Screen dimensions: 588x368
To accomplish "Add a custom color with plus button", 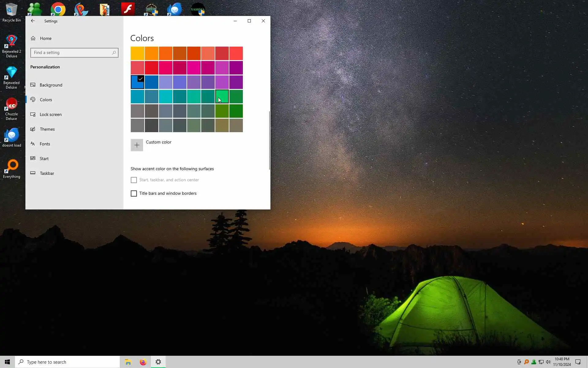I will 137,145.
